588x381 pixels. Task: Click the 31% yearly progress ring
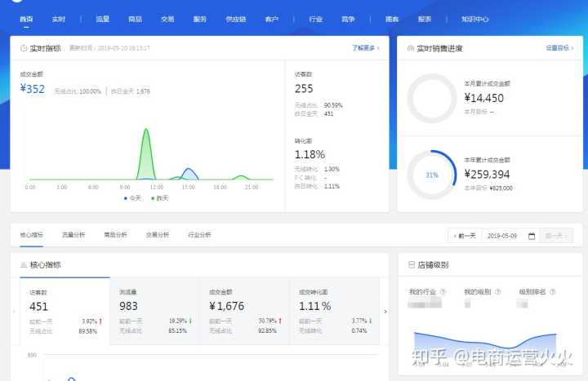click(x=432, y=175)
